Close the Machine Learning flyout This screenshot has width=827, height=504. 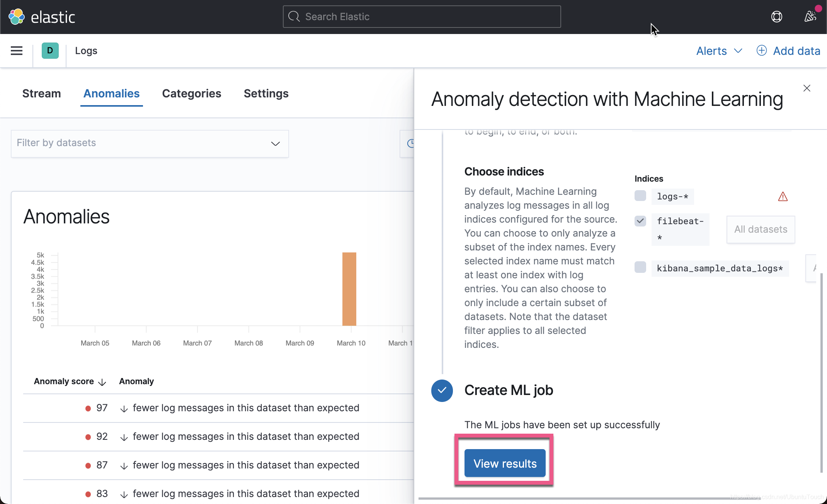tap(807, 88)
